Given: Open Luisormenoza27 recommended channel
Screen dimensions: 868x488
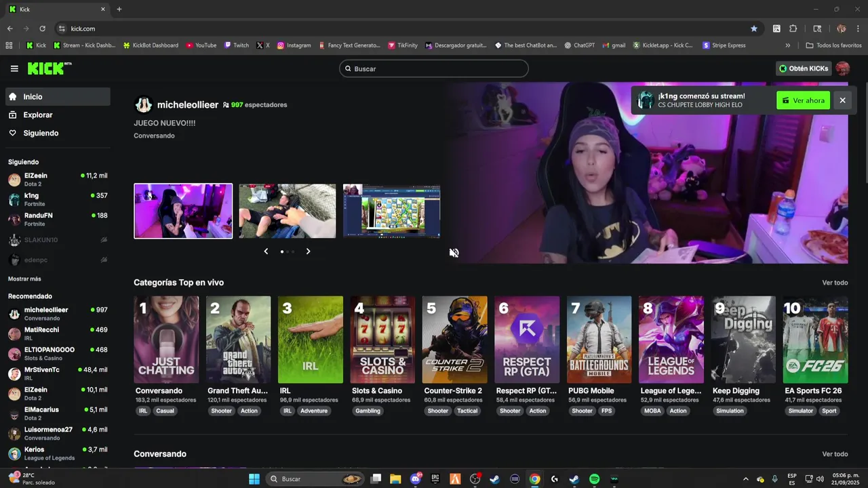Looking at the screenshot, I should 58,433.
